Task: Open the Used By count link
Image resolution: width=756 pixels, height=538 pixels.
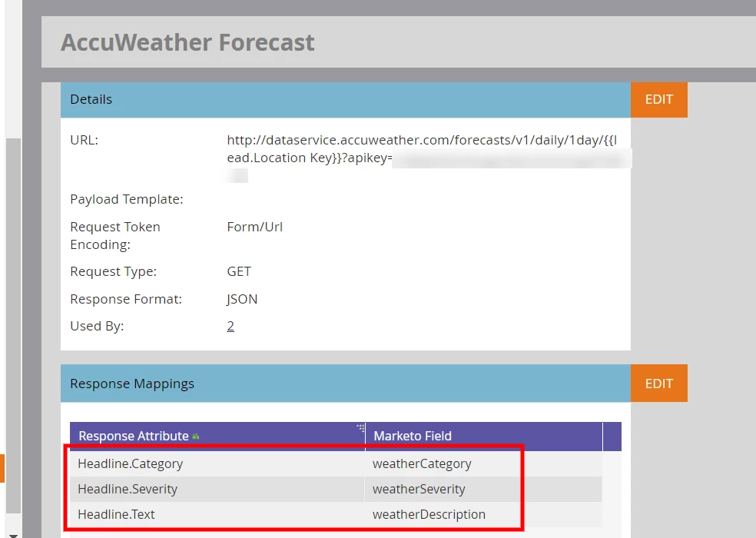Action: tap(230, 326)
